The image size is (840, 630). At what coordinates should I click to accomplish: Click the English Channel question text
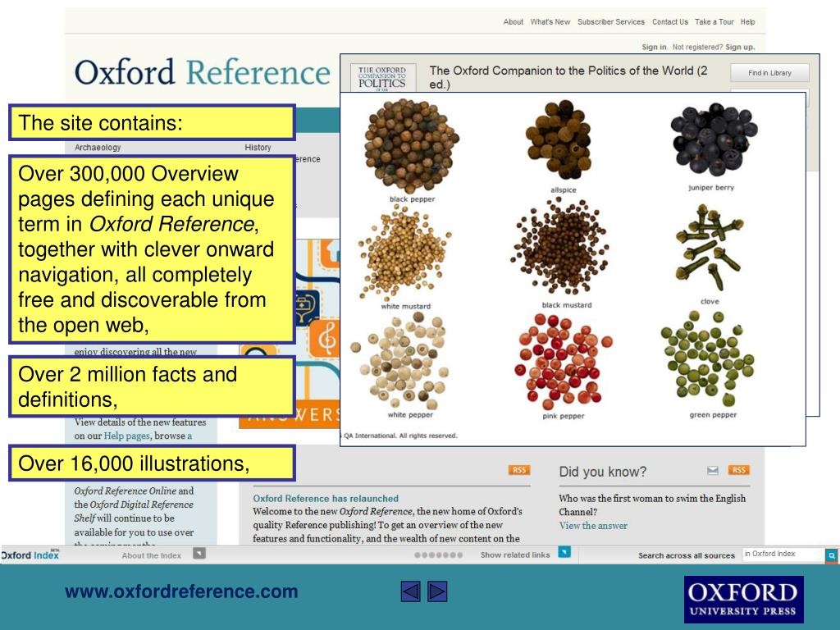[x=652, y=505]
